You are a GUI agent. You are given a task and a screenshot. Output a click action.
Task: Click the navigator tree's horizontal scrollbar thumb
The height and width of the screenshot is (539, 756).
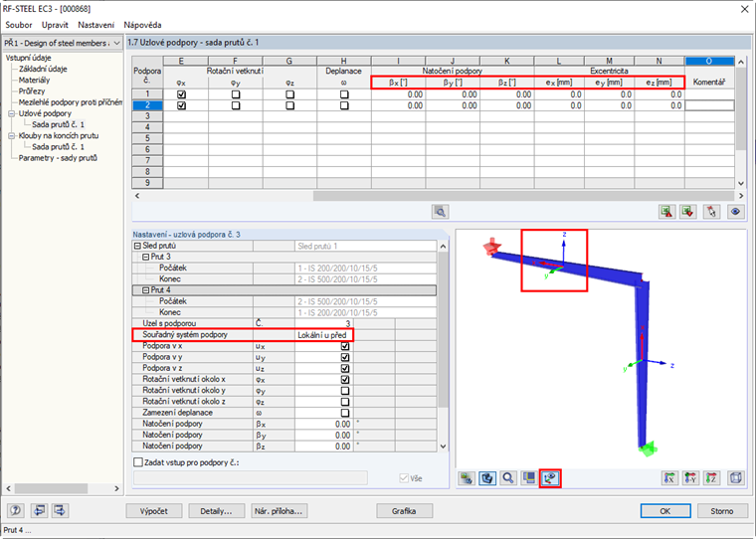coord(51,488)
